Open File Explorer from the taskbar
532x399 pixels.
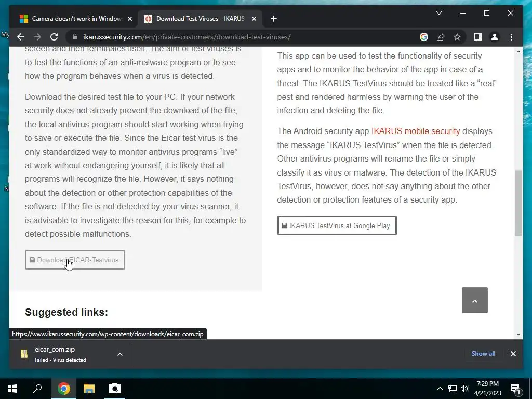coord(89,389)
